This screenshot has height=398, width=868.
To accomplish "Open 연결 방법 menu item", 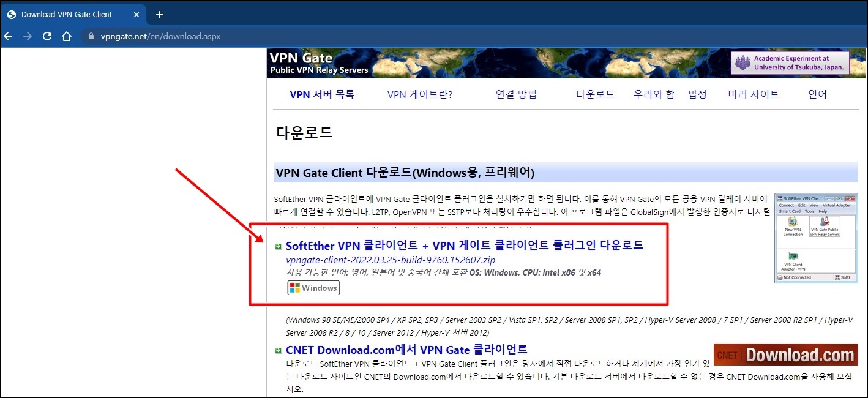I will point(516,94).
